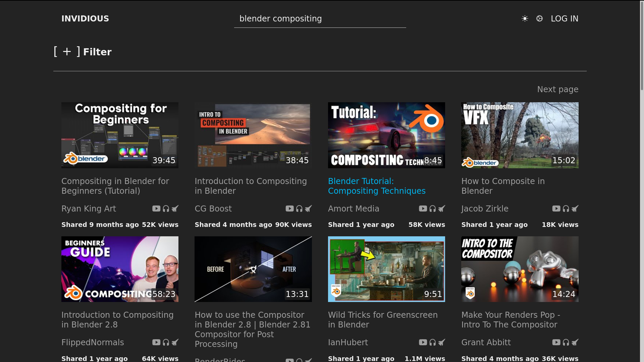Click headphones icon for Jacob Zirkle video
Image resolution: width=644 pixels, height=362 pixels.
point(566,208)
